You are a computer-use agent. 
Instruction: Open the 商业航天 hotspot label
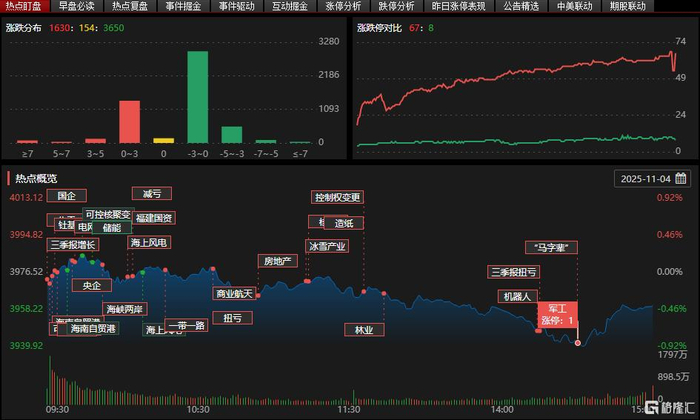[x=234, y=293]
